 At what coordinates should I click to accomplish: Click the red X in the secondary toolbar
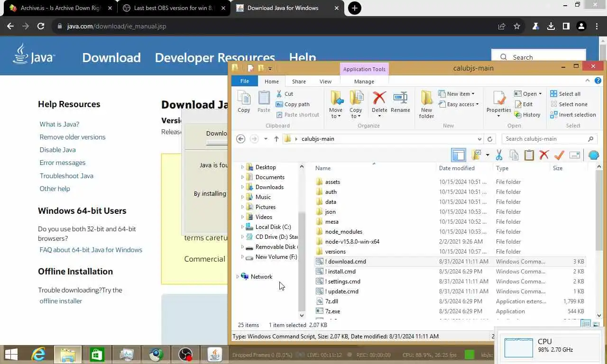point(544,155)
